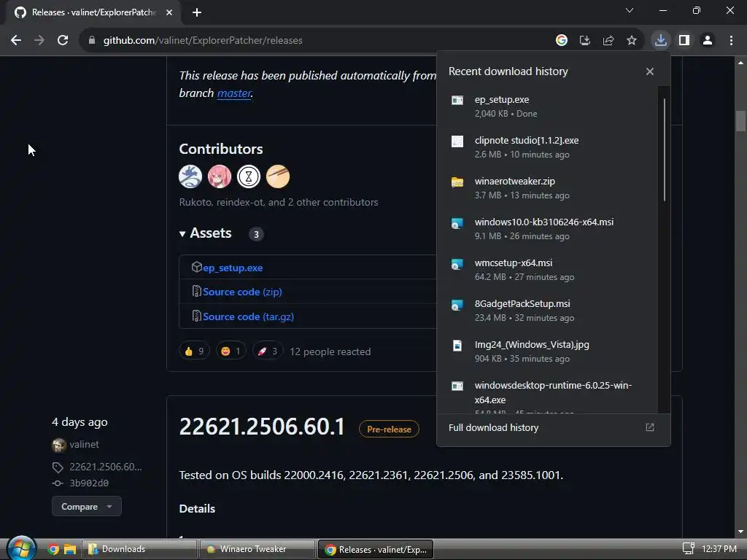Click the Img24 jpg file icon

[x=457, y=345]
